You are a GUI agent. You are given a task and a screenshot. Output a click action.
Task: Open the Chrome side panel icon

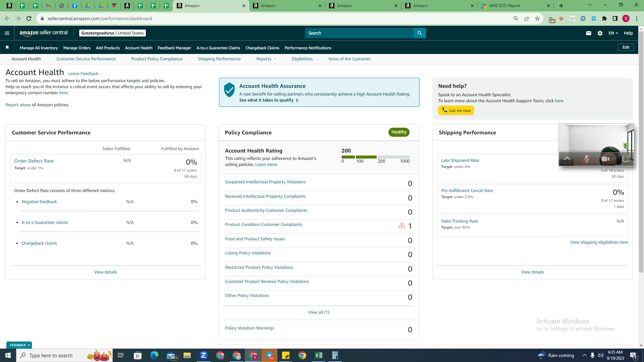[x=615, y=18]
